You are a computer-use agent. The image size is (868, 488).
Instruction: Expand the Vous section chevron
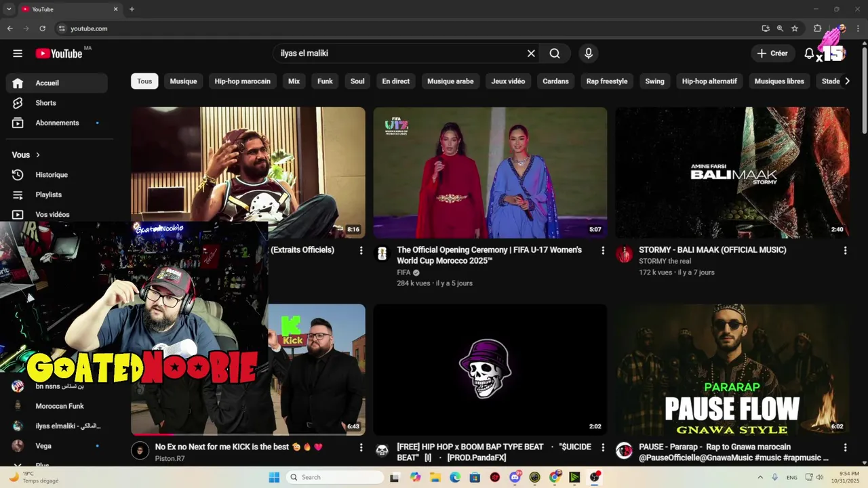[38, 155]
